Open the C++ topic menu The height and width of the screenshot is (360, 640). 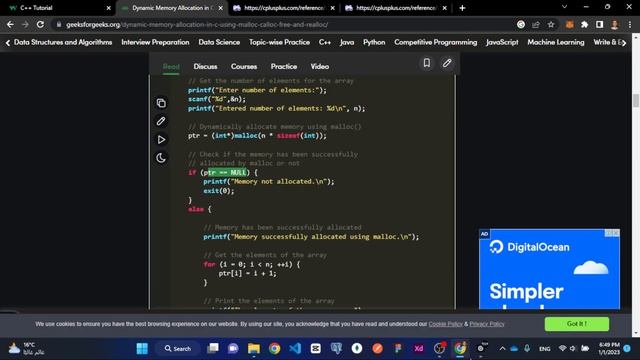click(325, 42)
